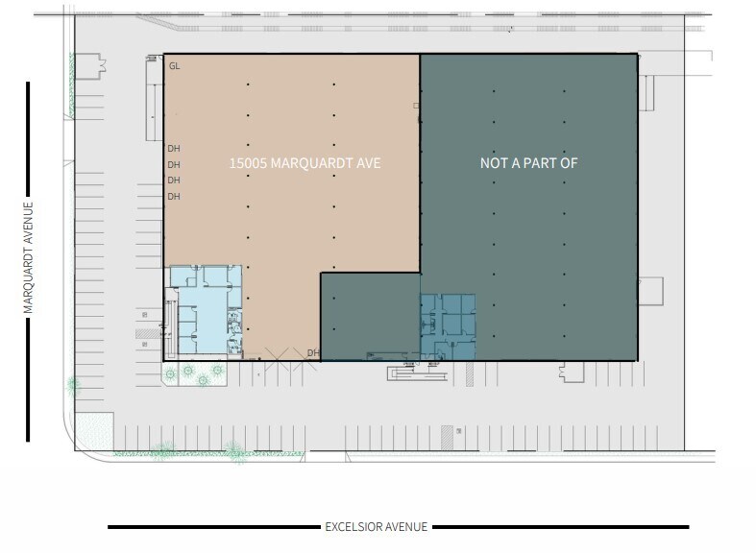756x553 pixels.
Task: Select the DH marker on the south wall
Action: point(312,353)
